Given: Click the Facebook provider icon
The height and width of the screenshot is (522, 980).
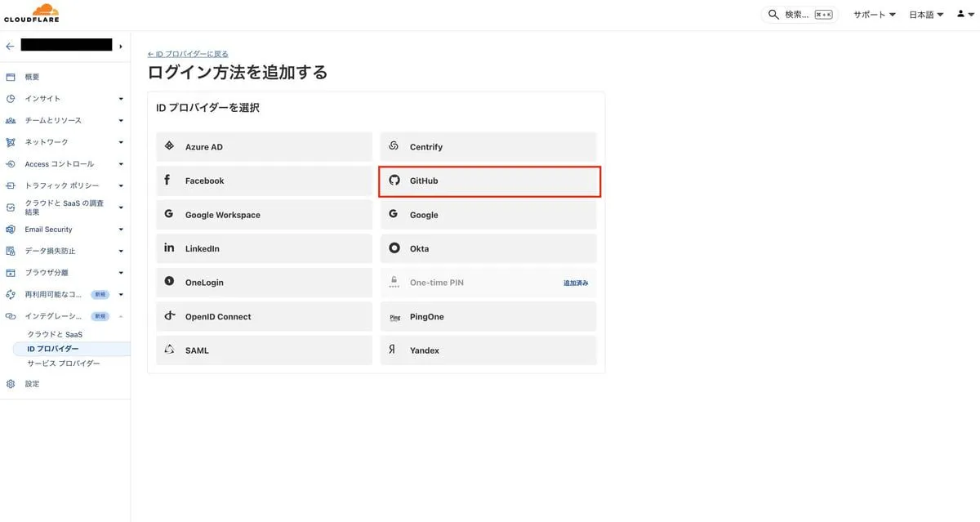Looking at the screenshot, I should [x=168, y=181].
